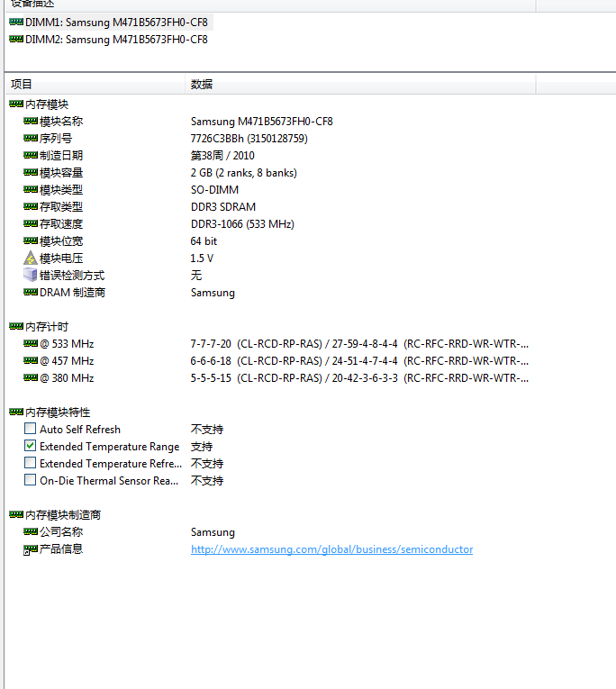This screenshot has height=689, width=616.
Task: Select the DDR3-1066 (533 MHz) value
Action: (242, 224)
